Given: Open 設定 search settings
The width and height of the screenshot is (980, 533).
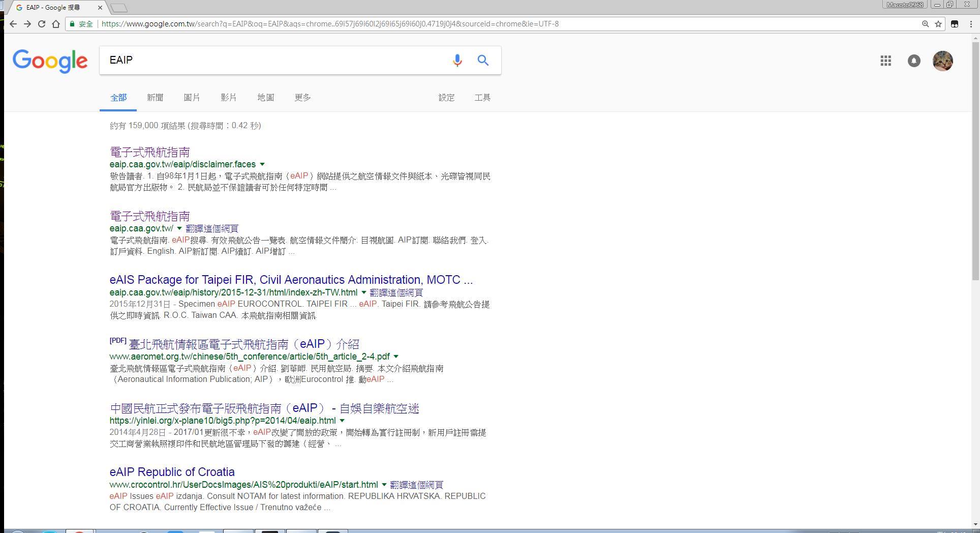Looking at the screenshot, I should [446, 98].
